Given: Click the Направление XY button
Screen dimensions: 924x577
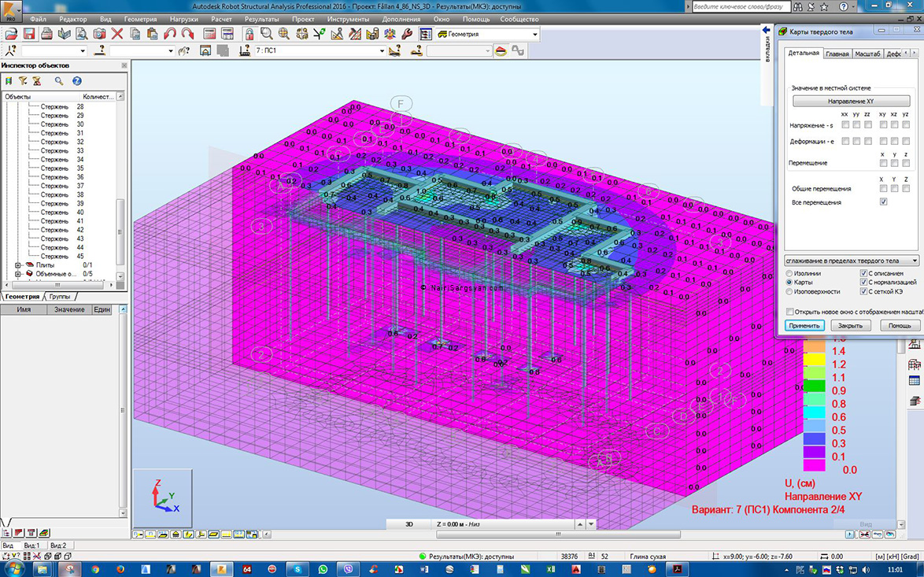Looking at the screenshot, I should 851,102.
